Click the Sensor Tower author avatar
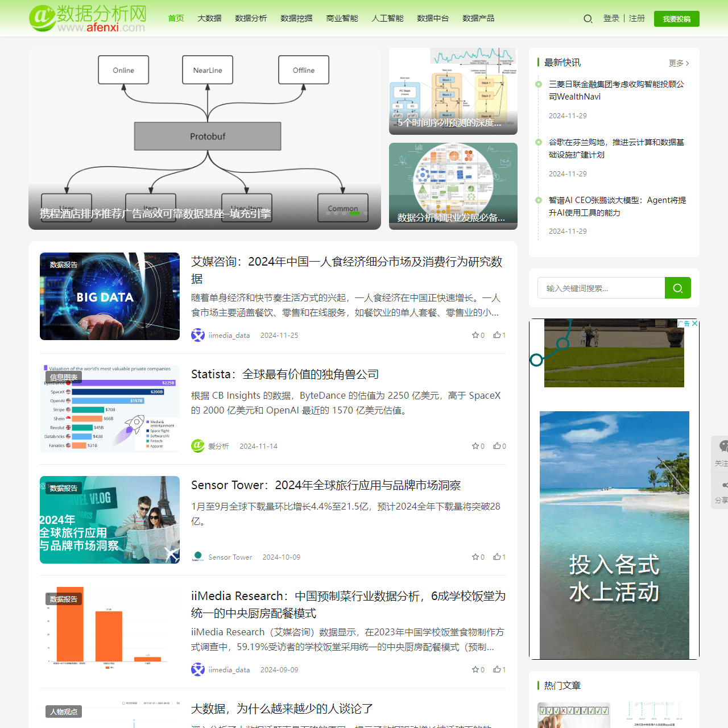This screenshot has height=728, width=728. (x=198, y=557)
